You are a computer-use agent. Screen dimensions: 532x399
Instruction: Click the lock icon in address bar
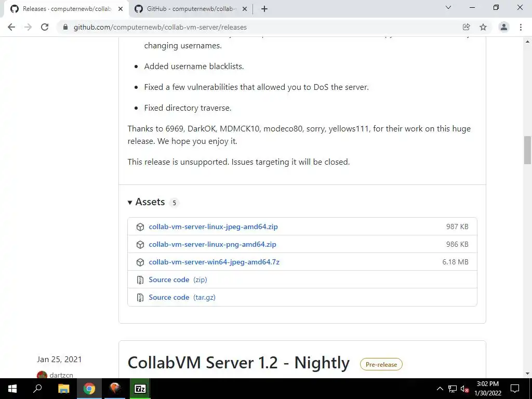click(65, 27)
